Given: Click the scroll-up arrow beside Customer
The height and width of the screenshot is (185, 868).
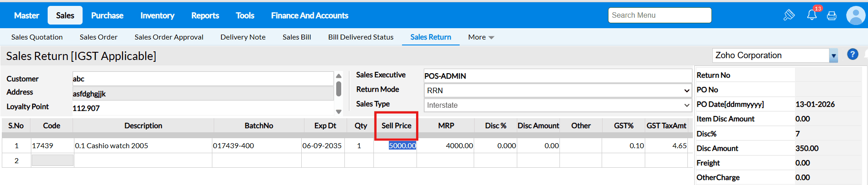Looking at the screenshot, I should [x=338, y=76].
